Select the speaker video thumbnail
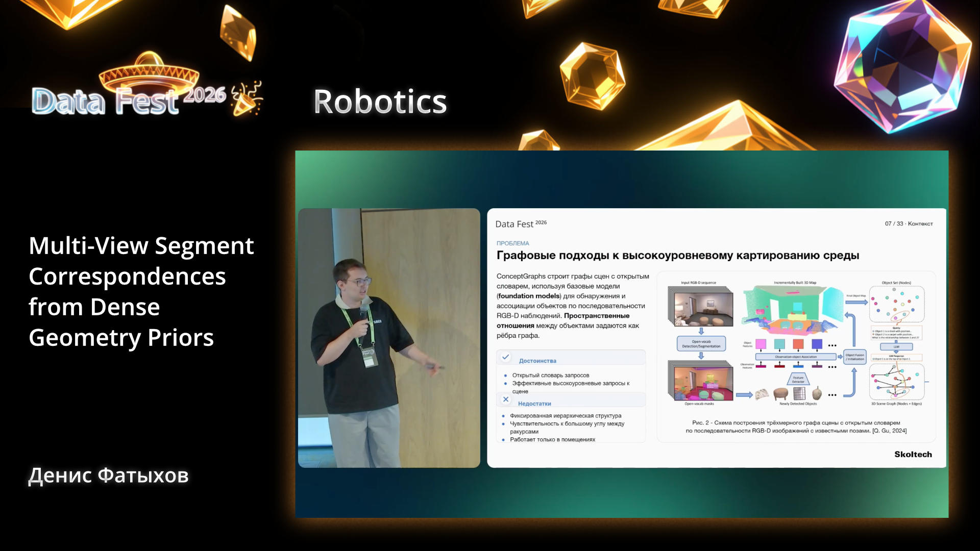The height and width of the screenshot is (551, 980). coord(389,338)
